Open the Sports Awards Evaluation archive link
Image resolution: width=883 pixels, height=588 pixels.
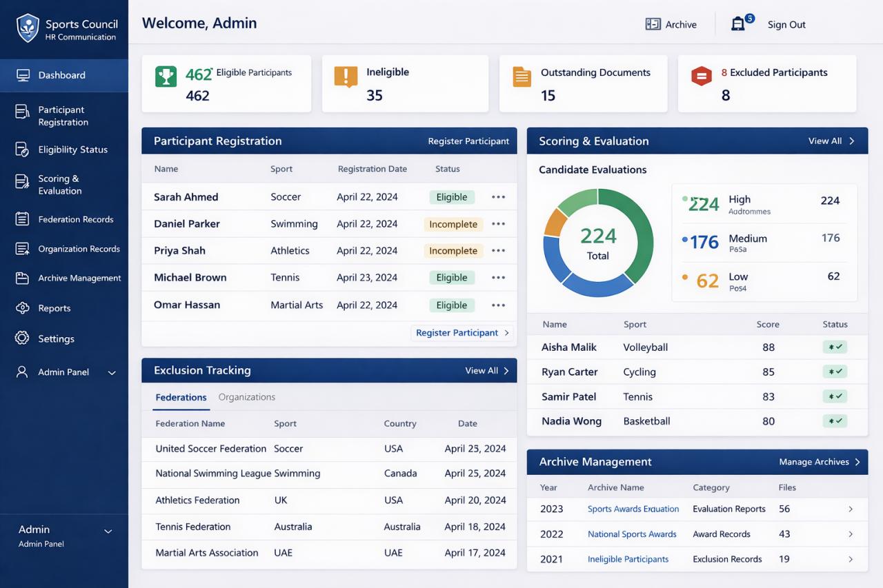pyautogui.click(x=633, y=509)
